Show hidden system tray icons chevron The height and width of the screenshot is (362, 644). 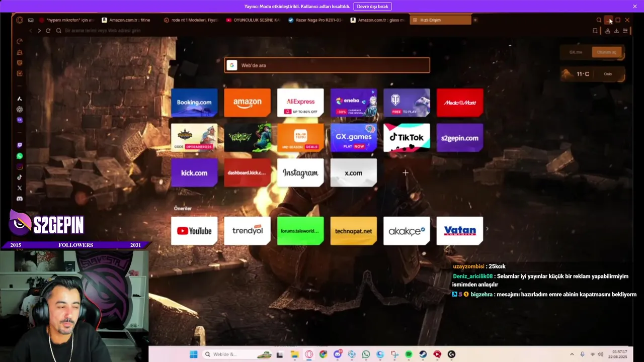click(572, 354)
